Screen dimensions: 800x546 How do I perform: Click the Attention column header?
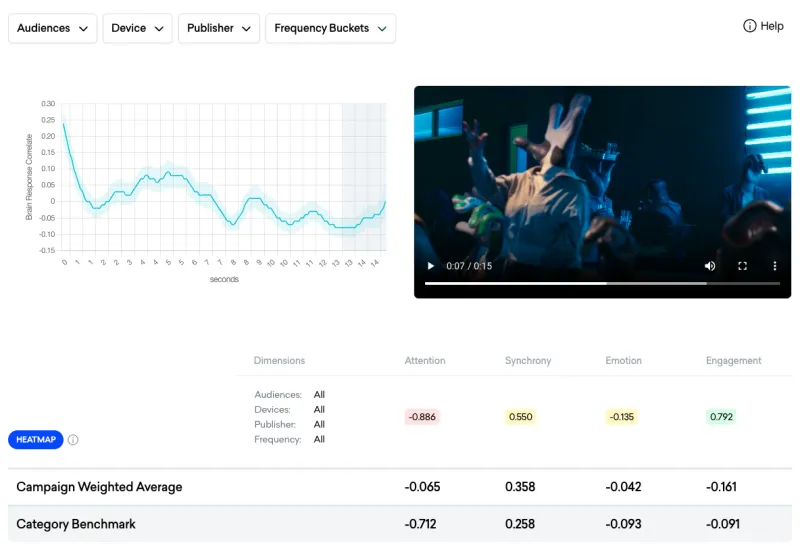[x=425, y=361]
